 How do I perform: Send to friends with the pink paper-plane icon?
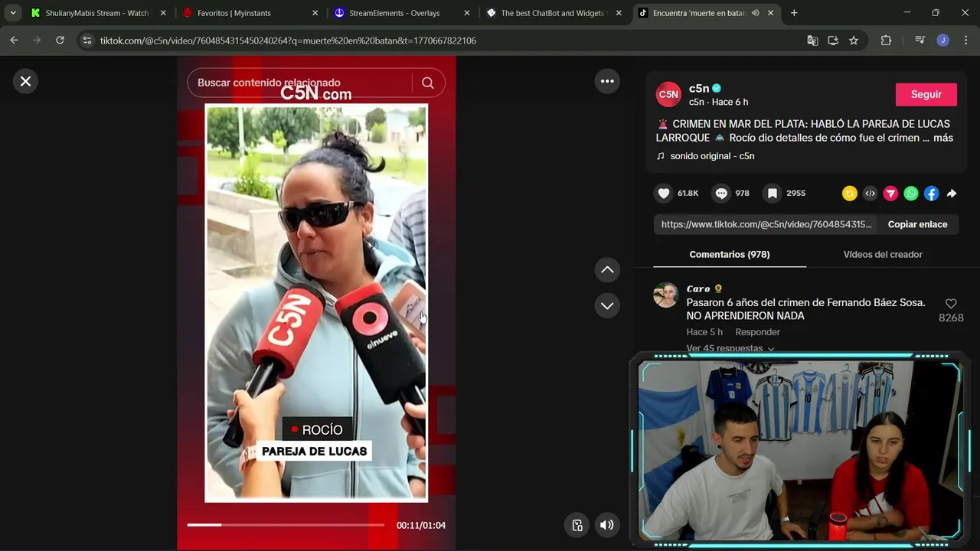[x=890, y=194]
